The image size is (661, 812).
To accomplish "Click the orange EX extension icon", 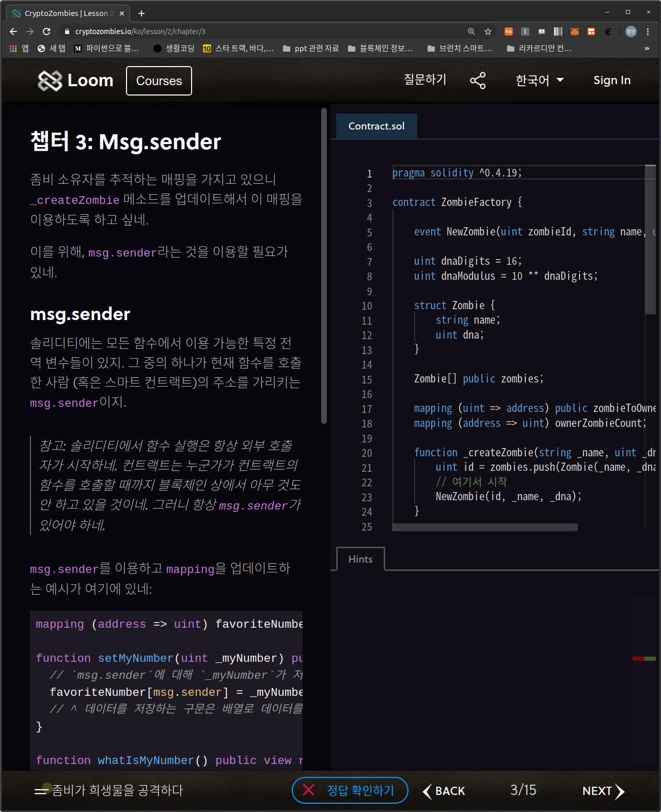I will (509, 31).
